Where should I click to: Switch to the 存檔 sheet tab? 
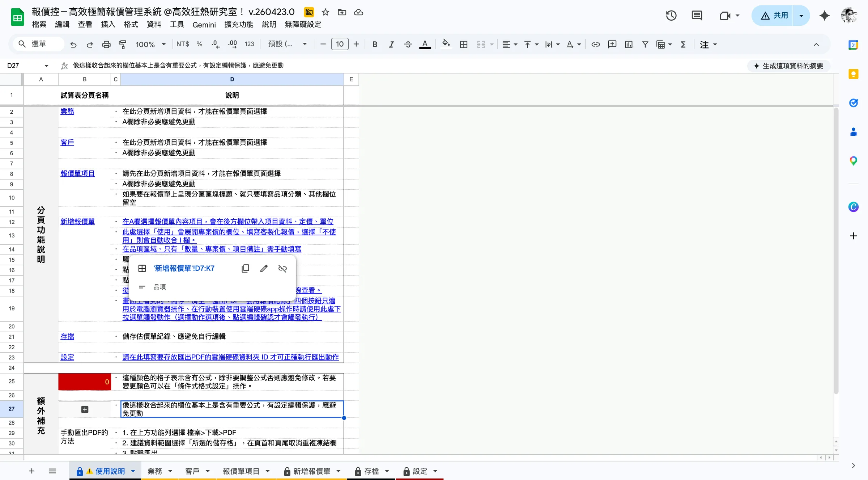(x=371, y=471)
